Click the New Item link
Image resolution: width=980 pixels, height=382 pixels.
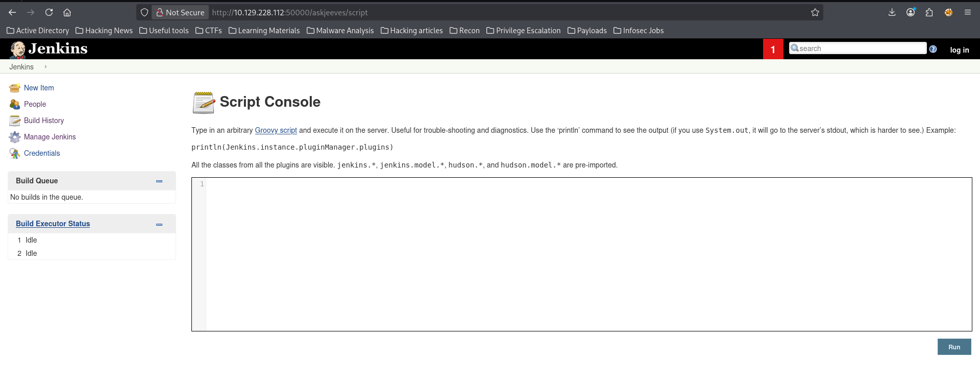(39, 88)
